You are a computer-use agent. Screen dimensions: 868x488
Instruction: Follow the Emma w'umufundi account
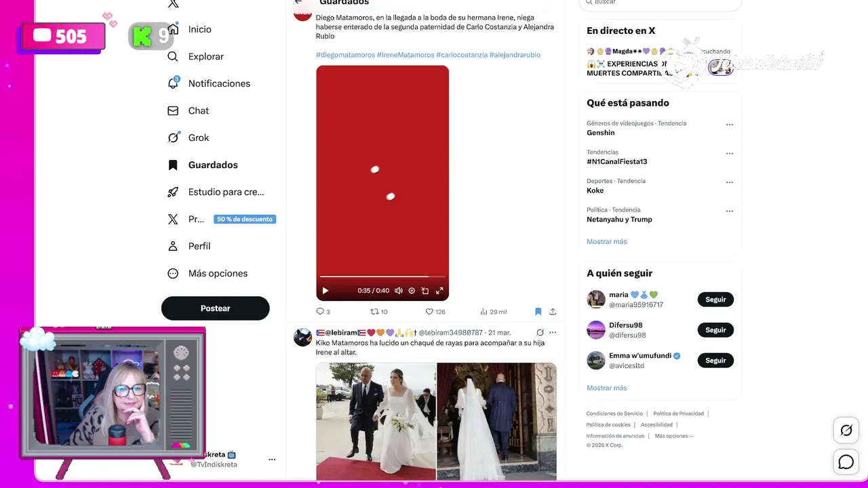pyautogui.click(x=715, y=361)
